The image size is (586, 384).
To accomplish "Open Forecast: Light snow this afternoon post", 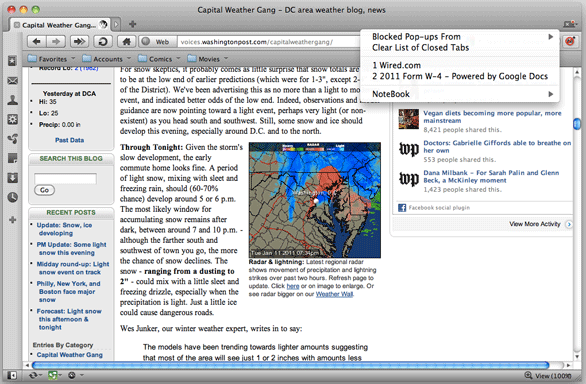I will tap(69, 319).
